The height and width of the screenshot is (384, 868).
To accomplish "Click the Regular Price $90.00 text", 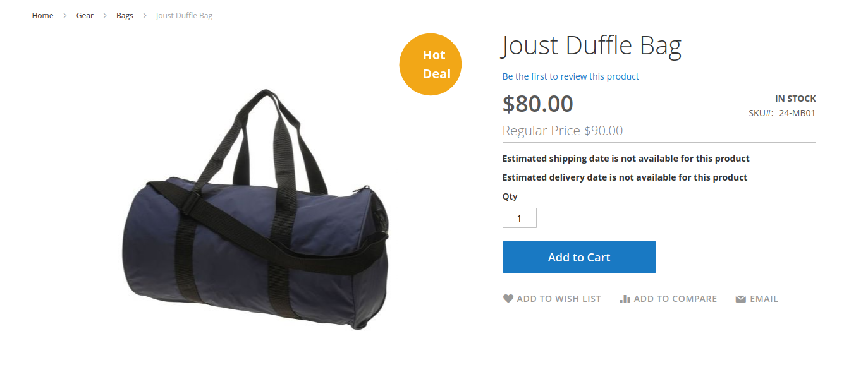I will (562, 131).
